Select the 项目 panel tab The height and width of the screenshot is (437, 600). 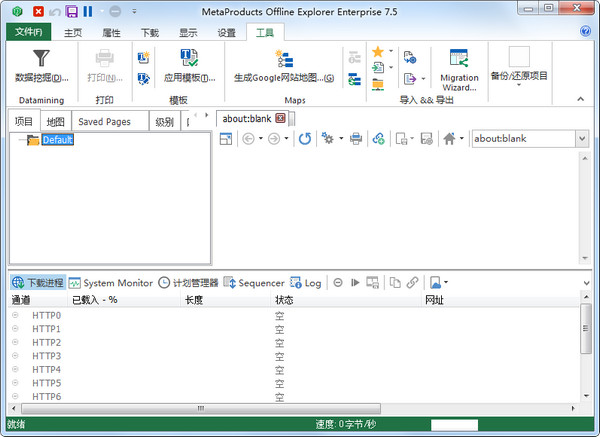[24, 121]
